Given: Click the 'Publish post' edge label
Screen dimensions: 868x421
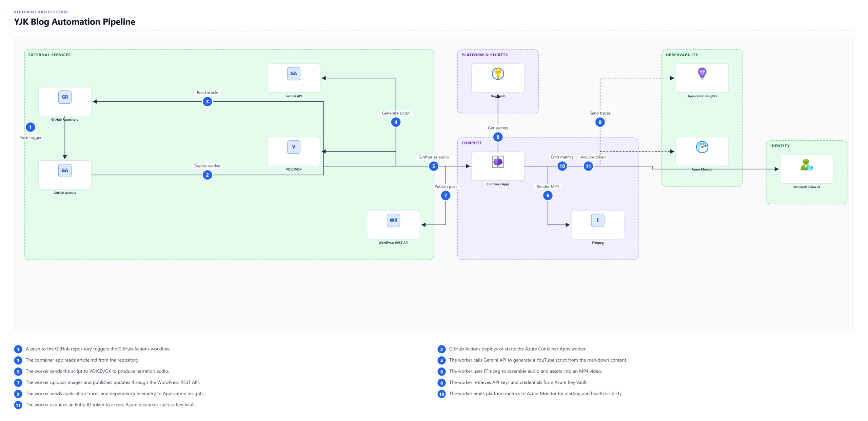Looking at the screenshot, I should click(446, 186).
